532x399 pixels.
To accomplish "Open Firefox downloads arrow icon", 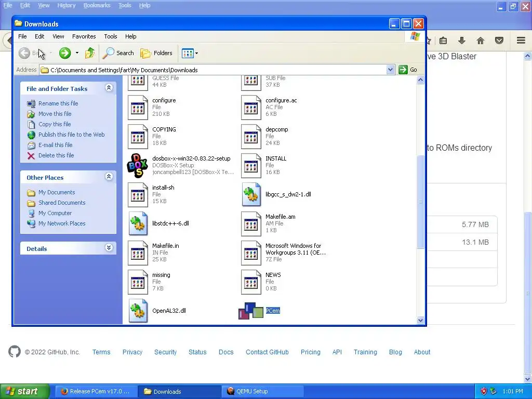I will pos(461,41).
